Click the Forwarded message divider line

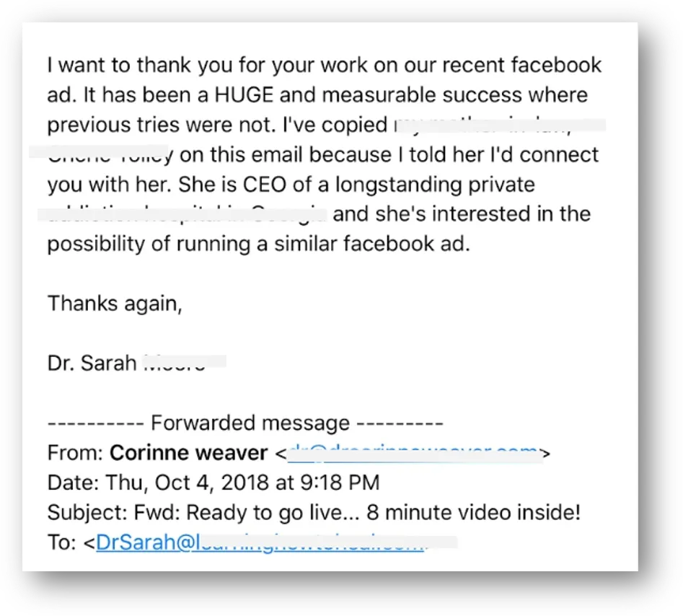245,423
